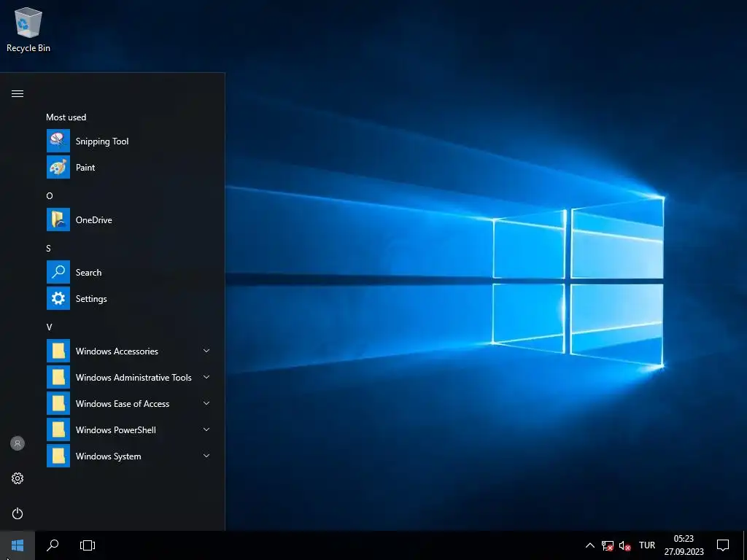Click the Settings gear in Start sidebar

(x=18, y=478)
